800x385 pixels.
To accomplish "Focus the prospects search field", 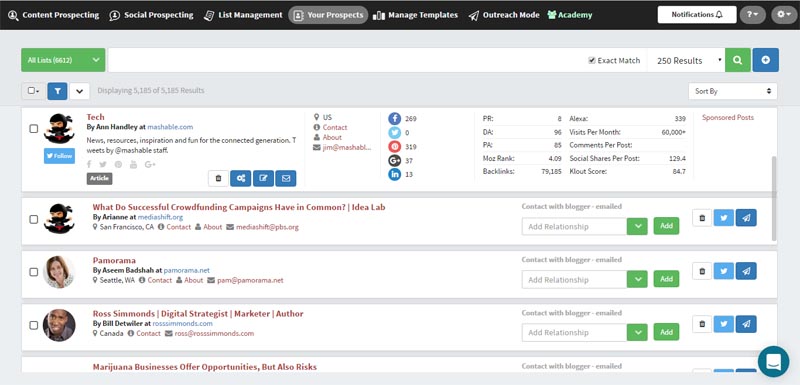I will coord(347,60).
